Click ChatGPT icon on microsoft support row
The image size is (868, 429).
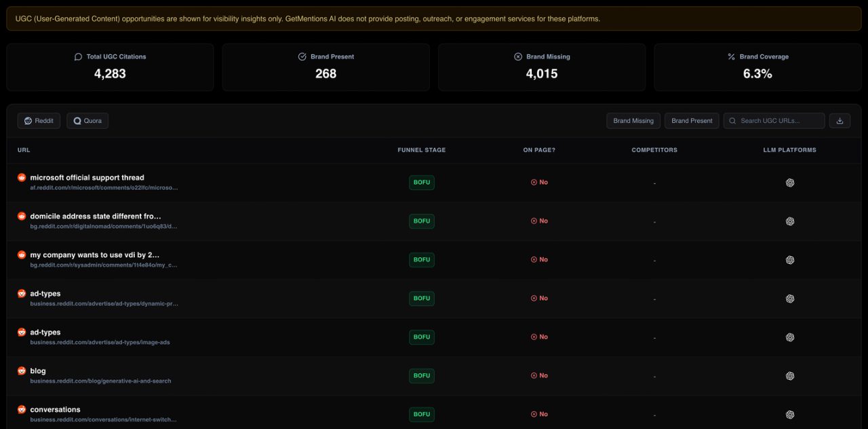(x=790, y=183)
